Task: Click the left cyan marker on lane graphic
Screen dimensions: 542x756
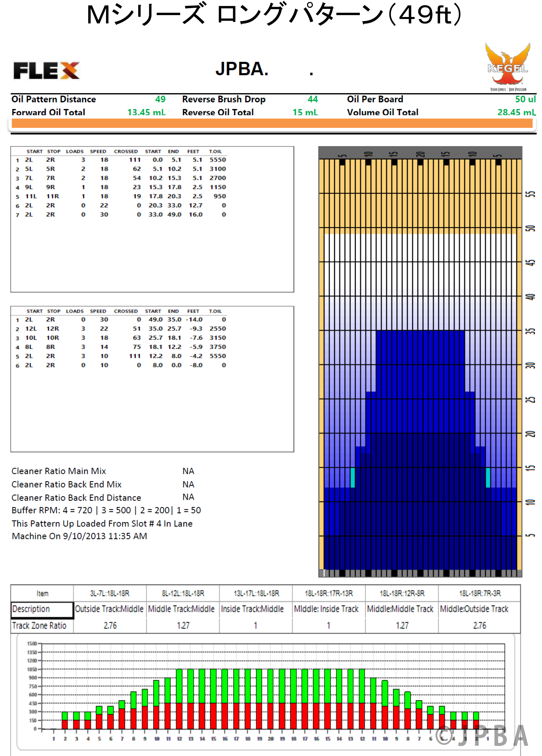Action: point(352,477)
